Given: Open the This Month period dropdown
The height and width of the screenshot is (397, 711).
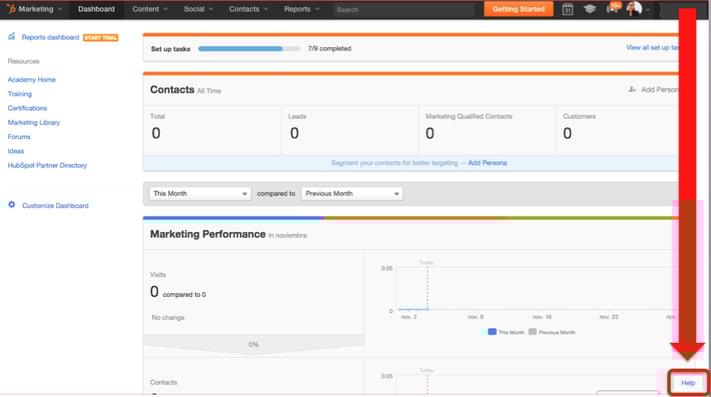Looking at the screenshot, I should click(200, 194).
